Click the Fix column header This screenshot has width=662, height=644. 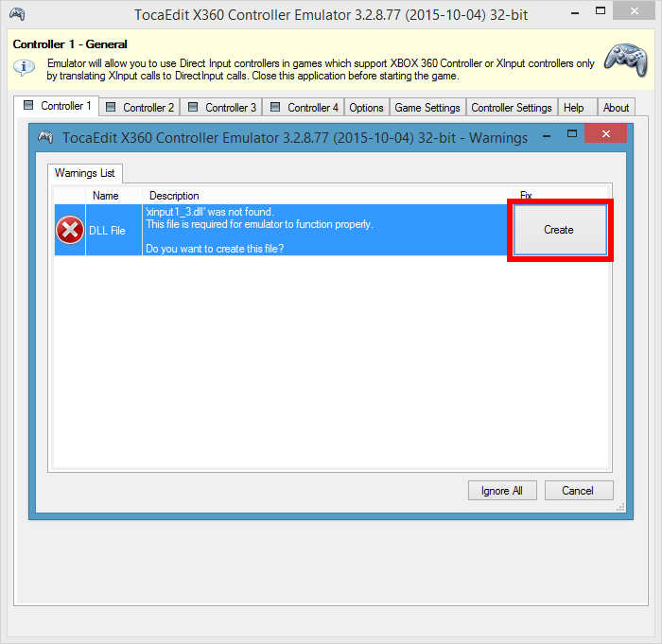pos(560,196)
